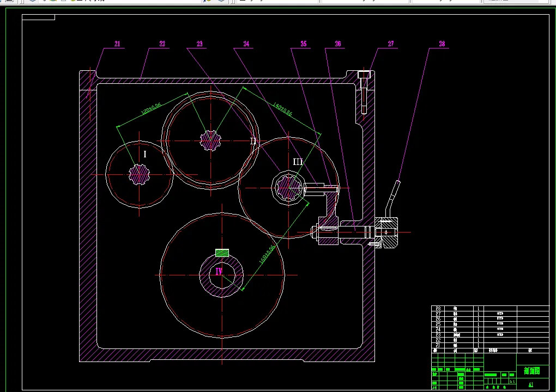Select the 140±0.06 center distance dimension
The image size is (556, 392).
pos(282,109)
